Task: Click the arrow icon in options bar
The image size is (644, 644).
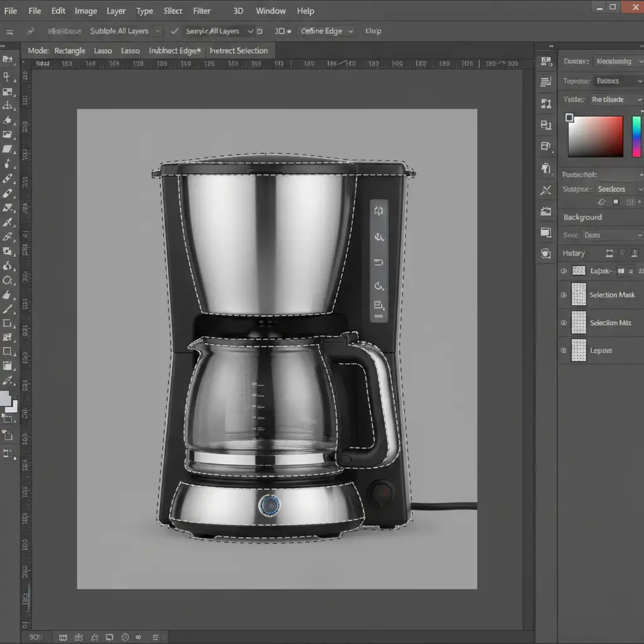Action: tap(30, 31)
